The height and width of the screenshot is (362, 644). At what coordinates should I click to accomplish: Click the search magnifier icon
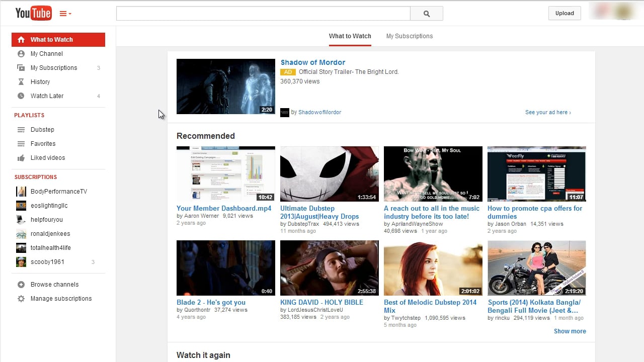click(426, 14)
